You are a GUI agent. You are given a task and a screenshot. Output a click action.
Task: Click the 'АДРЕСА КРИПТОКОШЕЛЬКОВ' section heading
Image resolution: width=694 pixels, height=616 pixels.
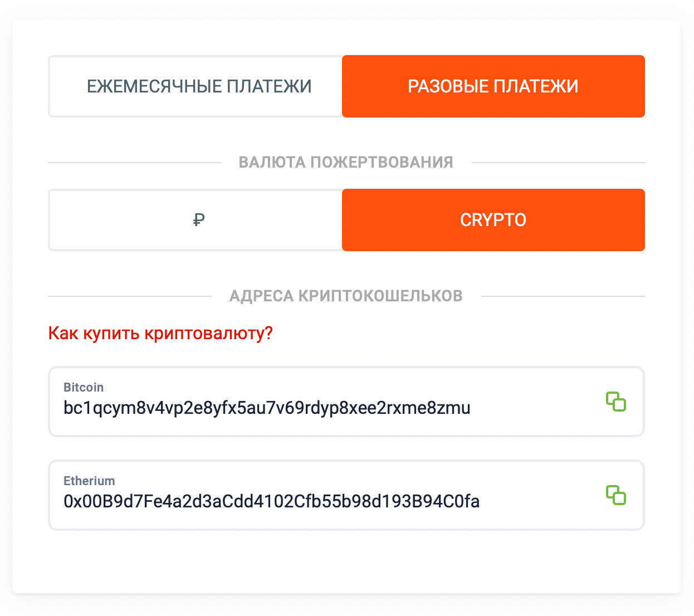[346, 296]
